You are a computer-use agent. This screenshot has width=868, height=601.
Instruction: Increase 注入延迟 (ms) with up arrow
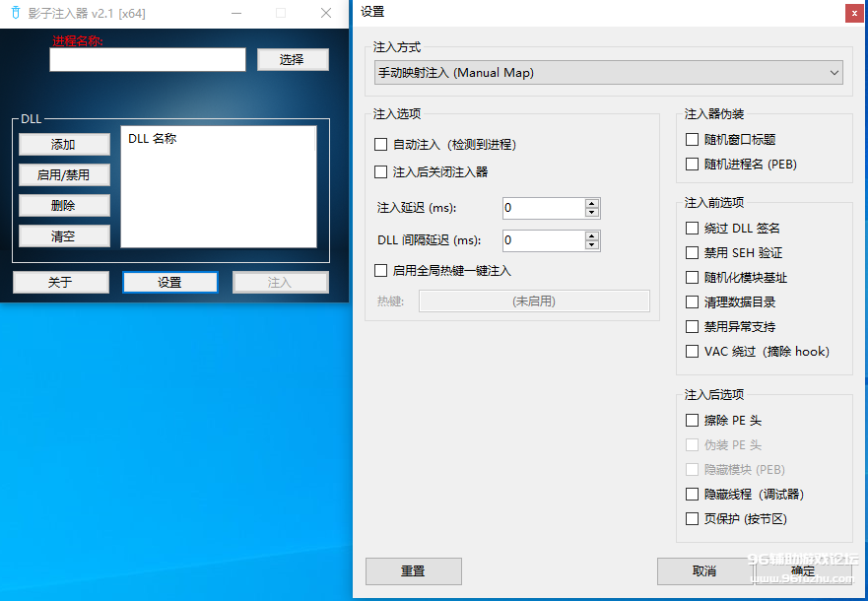[x=592, y=204]
